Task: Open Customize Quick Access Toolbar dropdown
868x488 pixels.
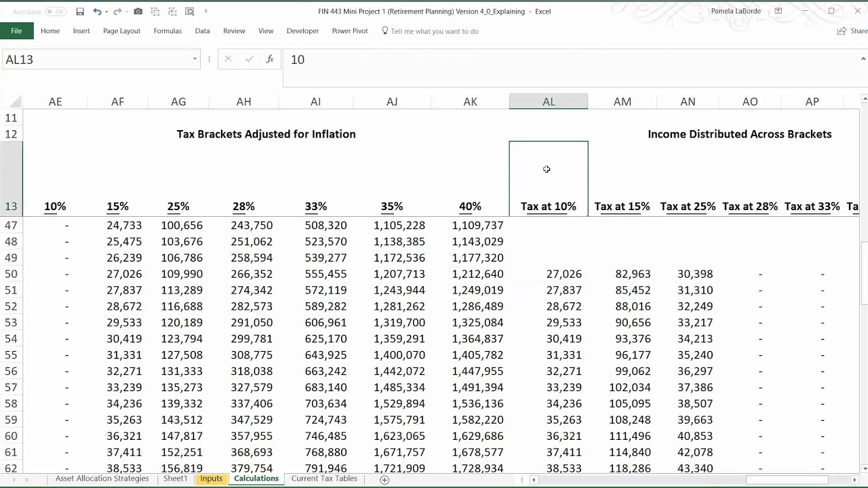Action: click(205, 12)
